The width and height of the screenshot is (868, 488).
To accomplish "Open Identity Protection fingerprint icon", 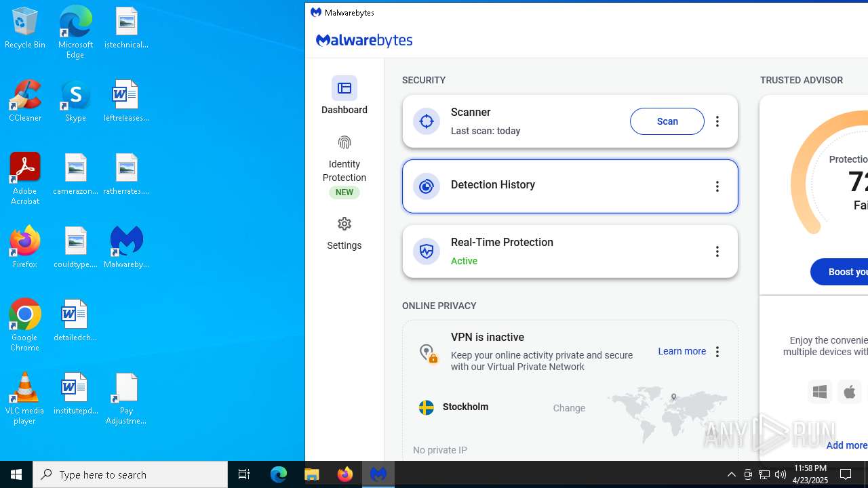I will [x=344, y=142].
